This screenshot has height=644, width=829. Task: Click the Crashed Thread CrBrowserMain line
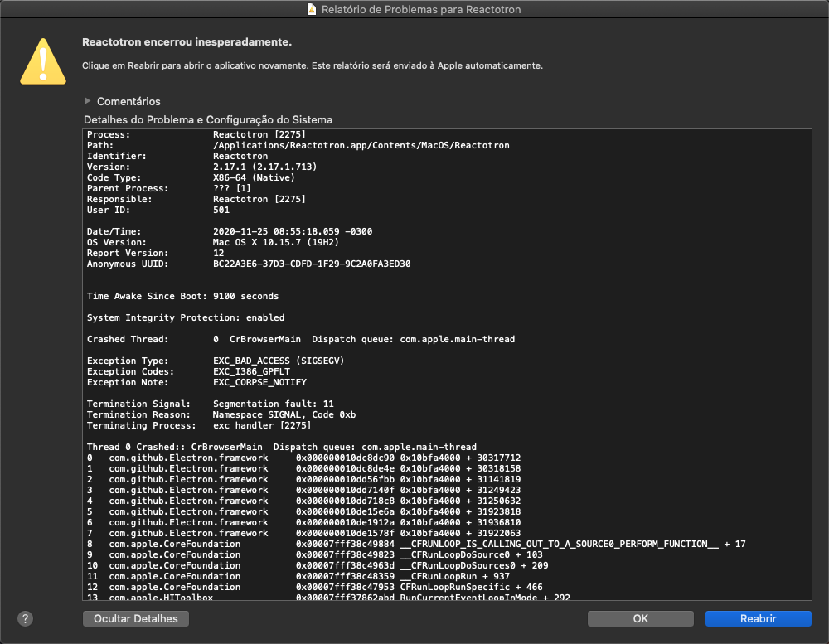(301, 340)
